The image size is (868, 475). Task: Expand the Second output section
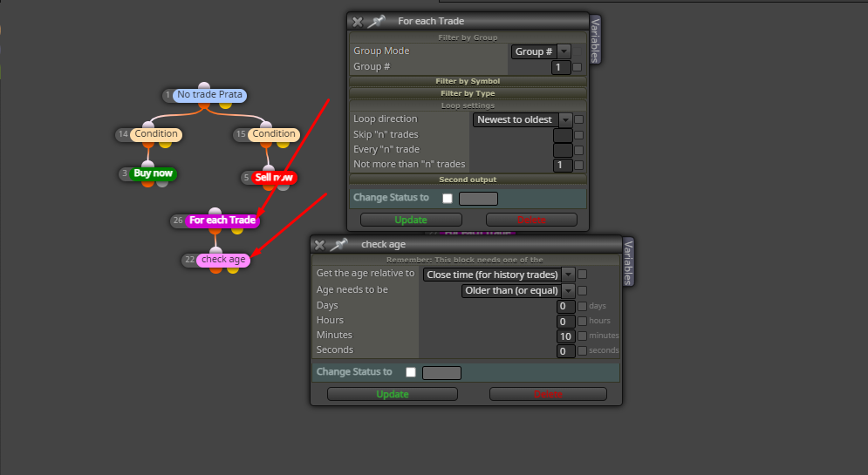(468, 180)
